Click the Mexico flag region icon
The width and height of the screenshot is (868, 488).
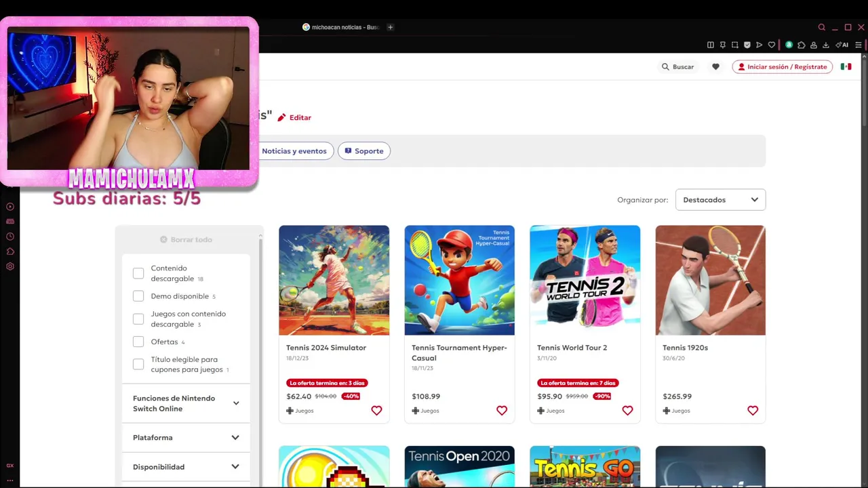pyautogui.click(x=846, y=66)
